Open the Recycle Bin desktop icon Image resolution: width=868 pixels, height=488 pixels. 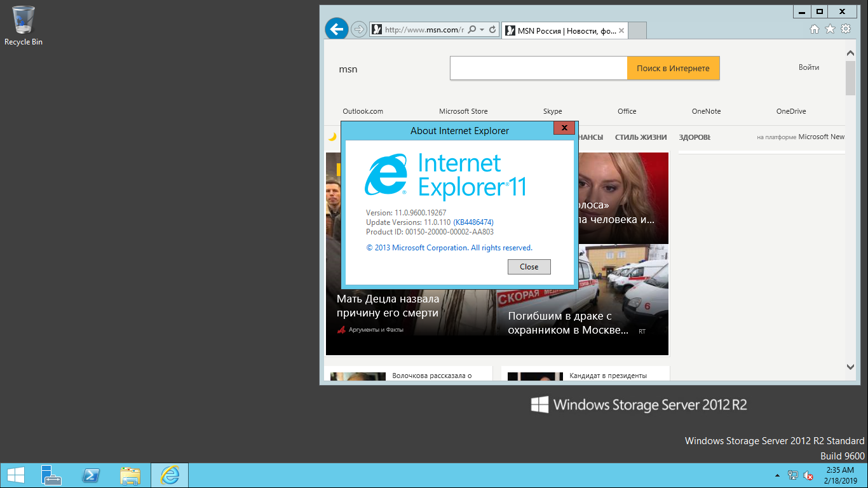point(24,26)
